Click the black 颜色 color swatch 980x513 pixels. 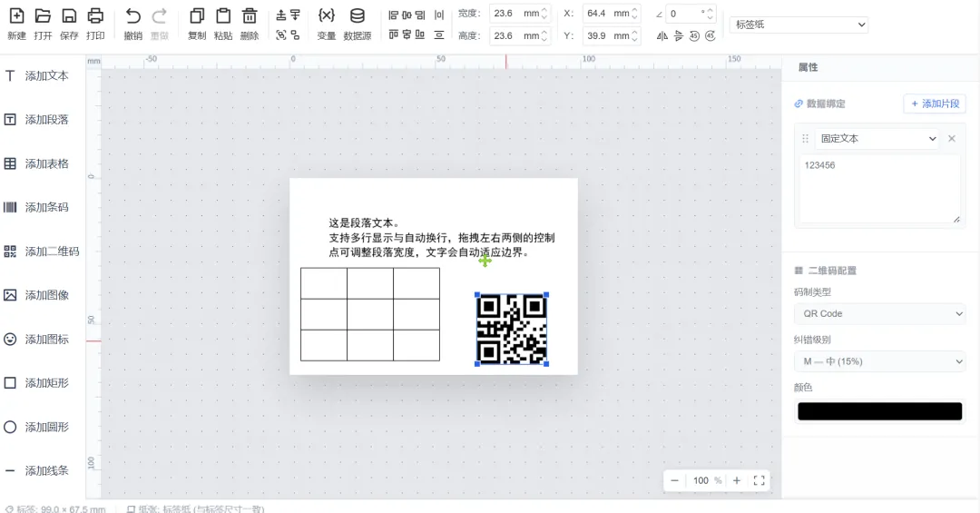tap(880, 411)
